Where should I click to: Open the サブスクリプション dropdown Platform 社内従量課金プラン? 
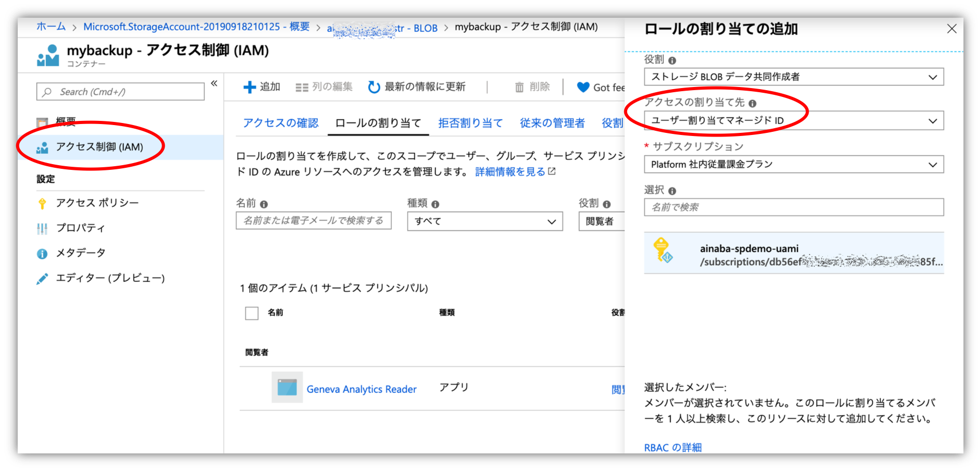pyautogui.click(x=793, y=165)
